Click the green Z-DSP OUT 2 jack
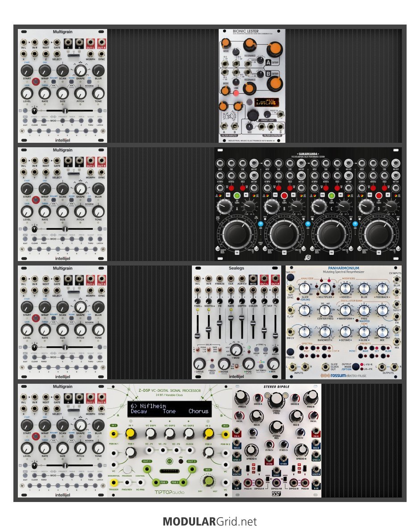The height and width of the screenshot is (531, 420). pos(192,469)
